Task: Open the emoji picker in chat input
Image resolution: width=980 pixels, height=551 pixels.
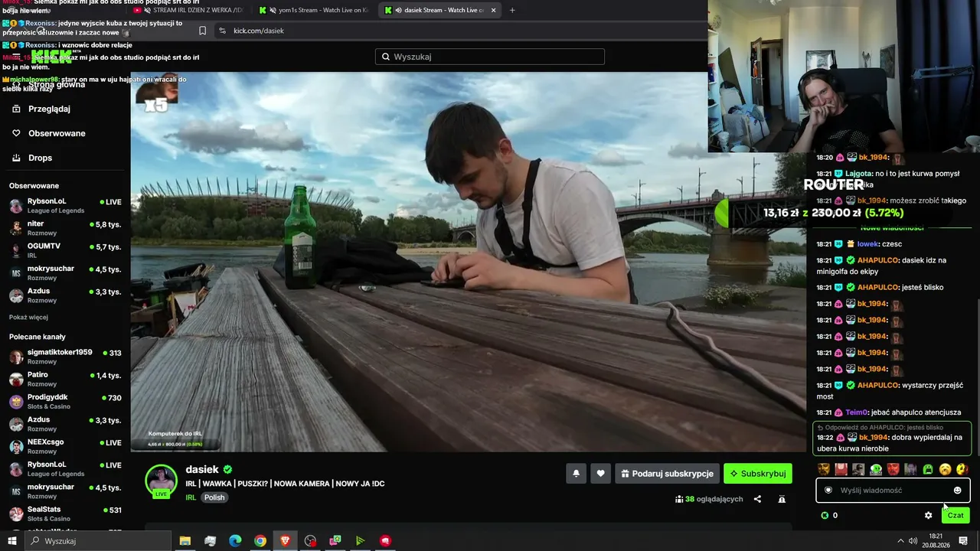Action: pyautogui.click(x=957, y=491)
